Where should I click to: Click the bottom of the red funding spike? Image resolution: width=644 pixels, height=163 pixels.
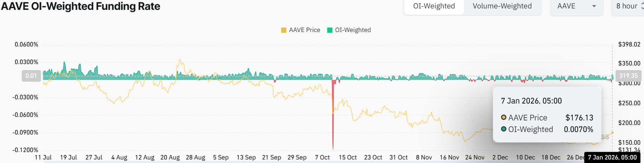click(x=333, y=148)
